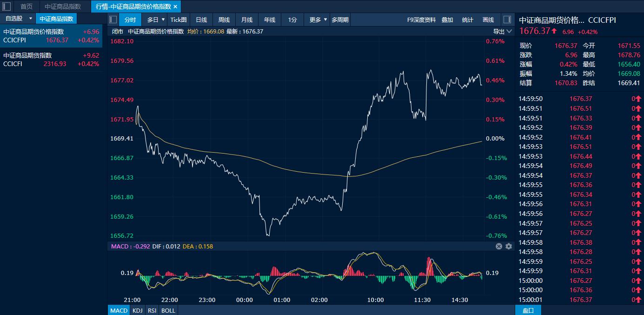
Task: Select the 中证商品指数 list tab
Action: [56, 19]
